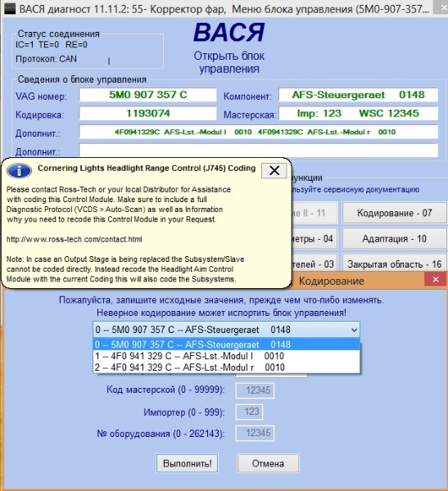Click 'Сведения о блоке управления' group label
Screen dimensions: 448x491
[82, 79]
